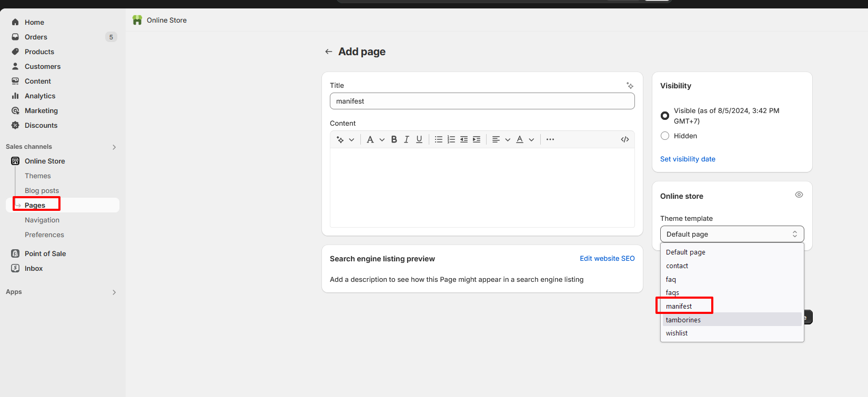Click the Online store eye preview icon
Screen dimensions: 868x397
[x=799, y=195]
